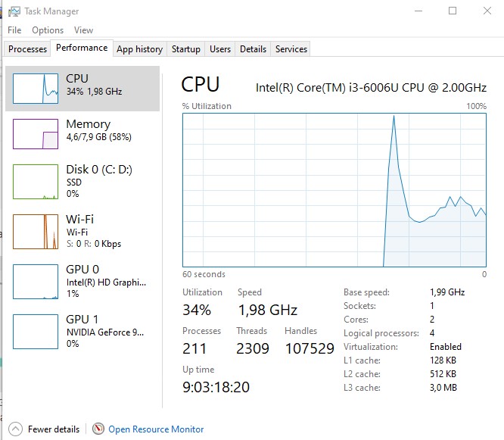Select the CPU mini graph thumbnail
The height and width of the screenshot is (440, 504).
[36, 89]
